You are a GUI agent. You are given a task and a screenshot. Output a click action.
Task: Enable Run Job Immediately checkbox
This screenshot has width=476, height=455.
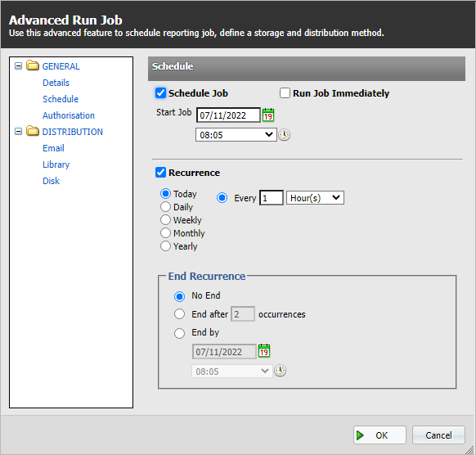point(285,93)
